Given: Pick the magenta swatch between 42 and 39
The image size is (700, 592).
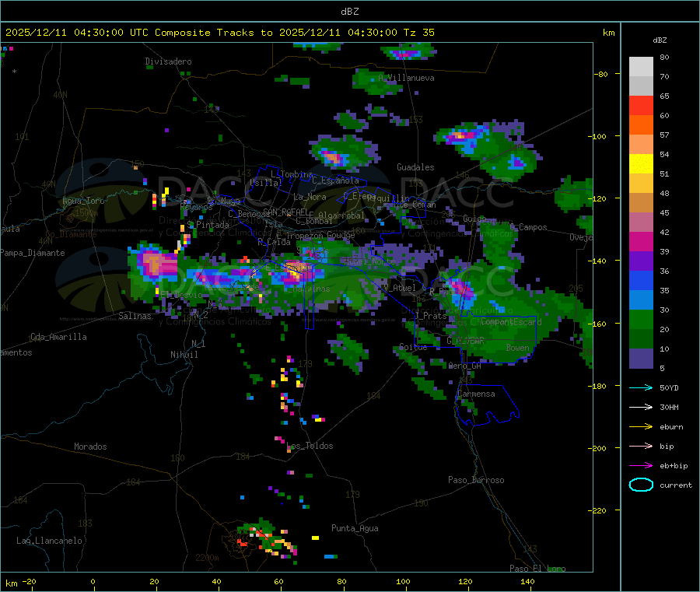Looking at the screenshot, I should [641, 241].
